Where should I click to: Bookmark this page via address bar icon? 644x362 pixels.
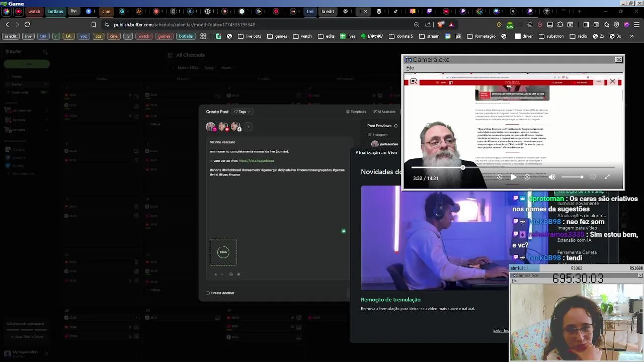click(x=94, y=24)
